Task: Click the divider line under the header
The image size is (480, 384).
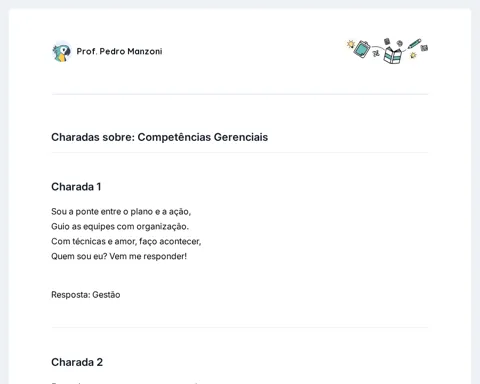Action: pos(240,94)
